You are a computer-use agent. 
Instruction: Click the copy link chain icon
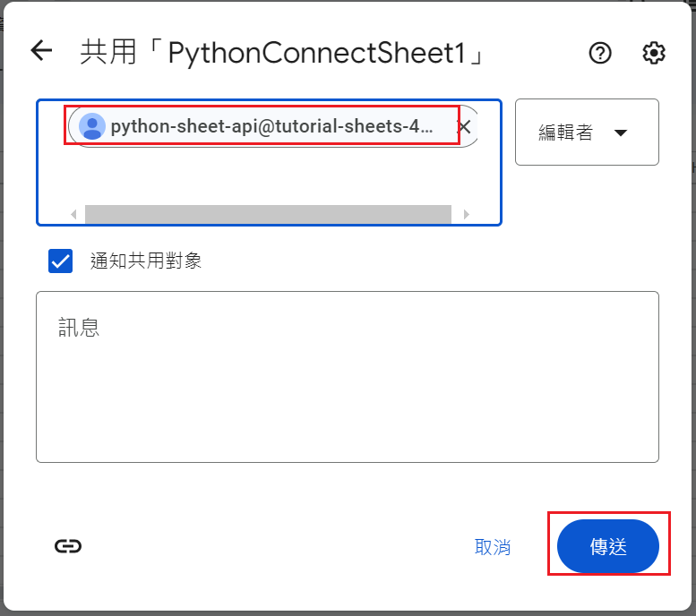[x=68, y=546]
